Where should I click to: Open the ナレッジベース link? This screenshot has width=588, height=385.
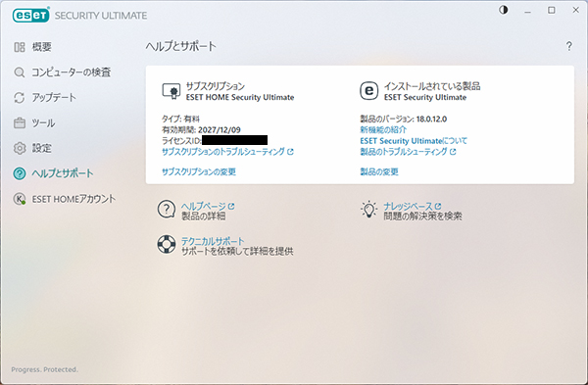click(x=408, y=206)
